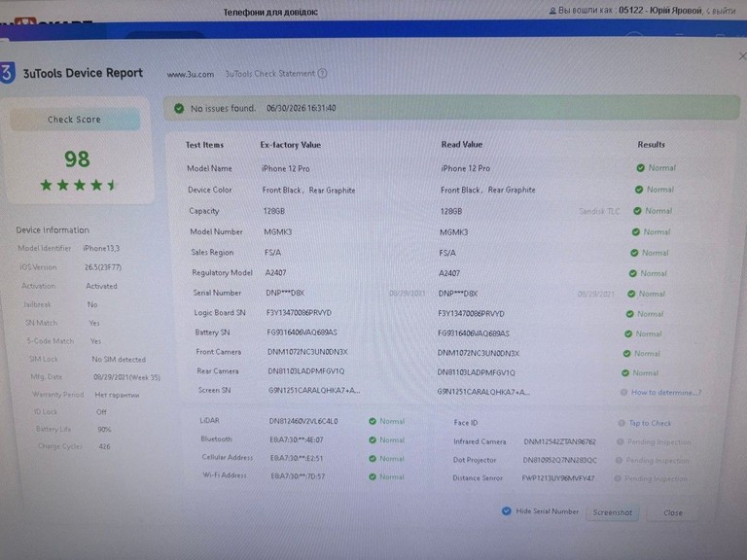Click the Close button in the report dialog
Screen dimensions: 747x560
(x=673, y=513)
